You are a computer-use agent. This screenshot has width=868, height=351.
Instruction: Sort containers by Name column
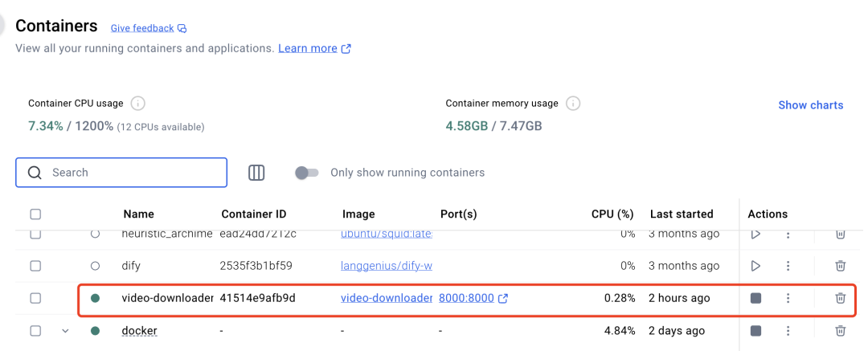click(138, 214)
